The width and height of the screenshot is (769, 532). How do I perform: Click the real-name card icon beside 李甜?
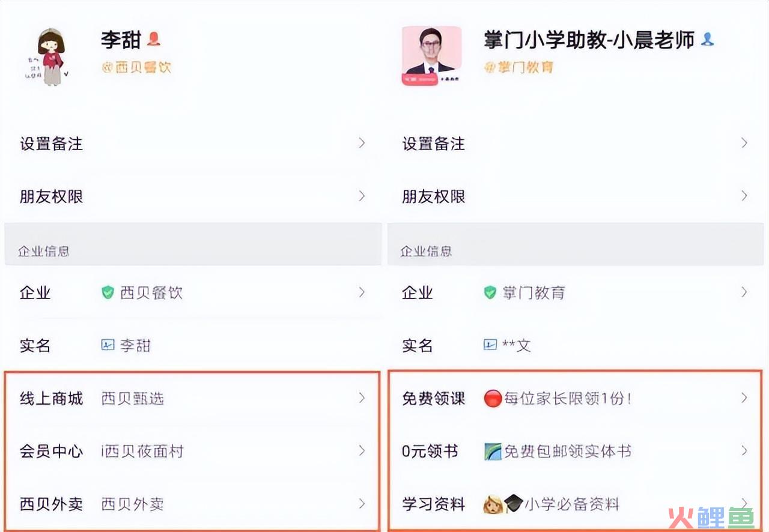coord(108,345)
